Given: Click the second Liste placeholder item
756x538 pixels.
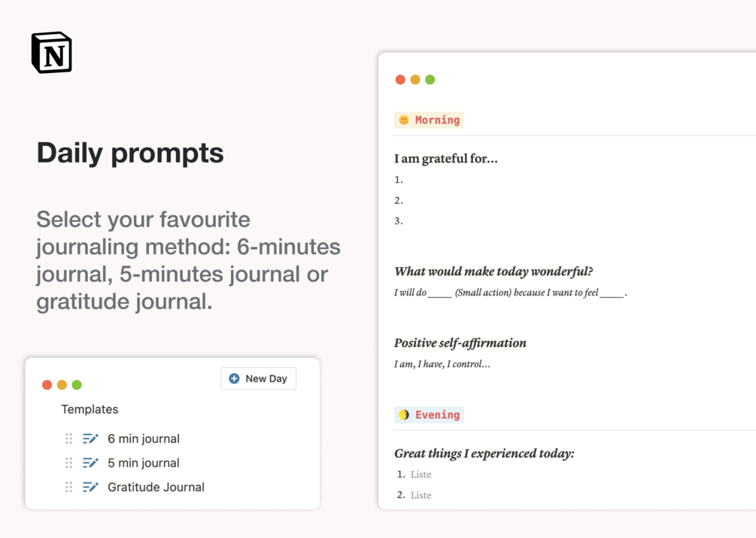Looking at the screenshot, I should pos(421,495).
